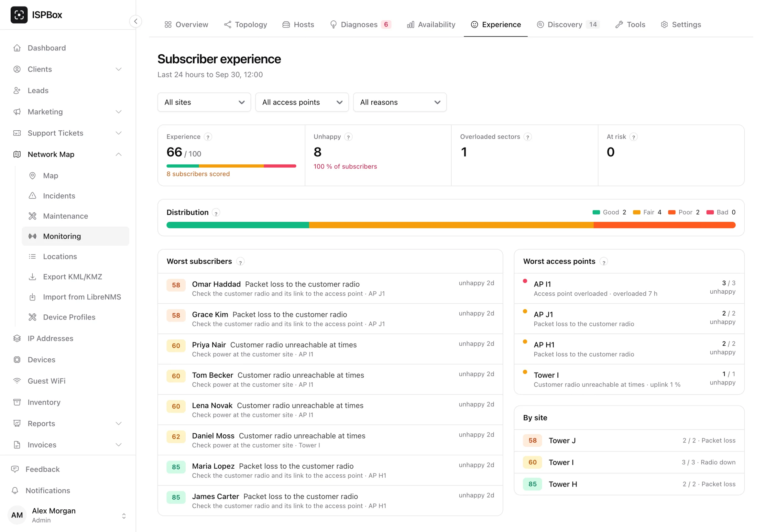
Task: Click the Incidents warning triangle icon
Action: click(32, 196)
